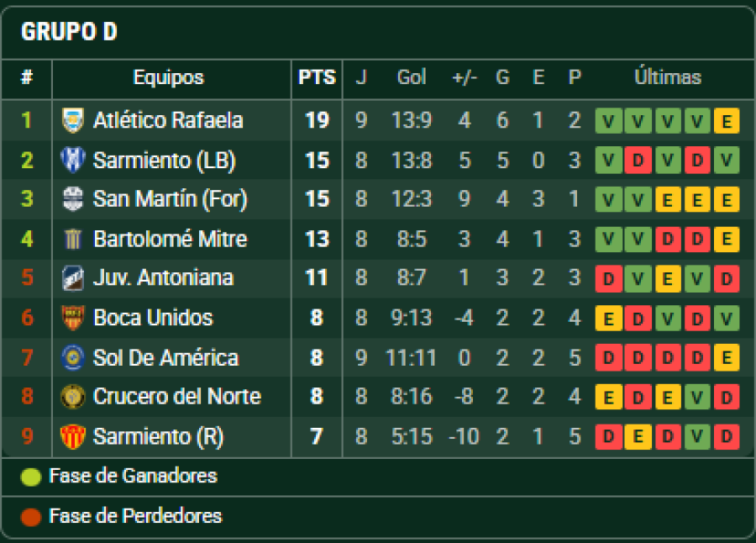Click the San Martín (For) team crest
Screen dimensions: 756x543
(73, 199)
